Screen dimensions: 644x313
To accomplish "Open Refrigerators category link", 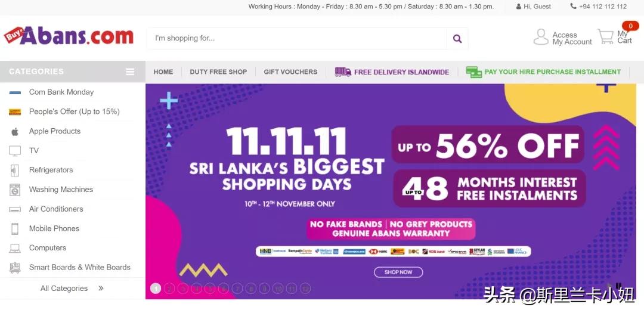I will tap(51, 170).
